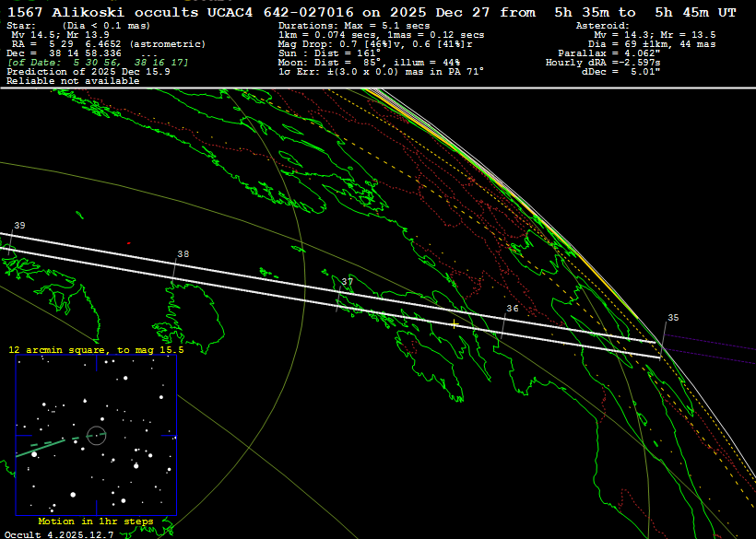Screen dimensions: 756x539
Task: Click the yellow crosshair on the shadow path
Action: tap(454, 324)
